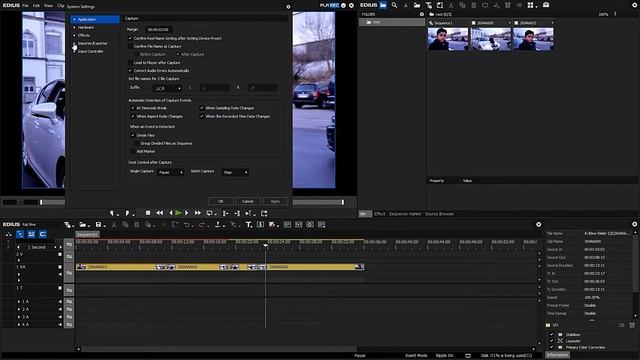Expand Input Controller tree item
This screenshot has height=360, width=640.
click(x=74, y=51)
